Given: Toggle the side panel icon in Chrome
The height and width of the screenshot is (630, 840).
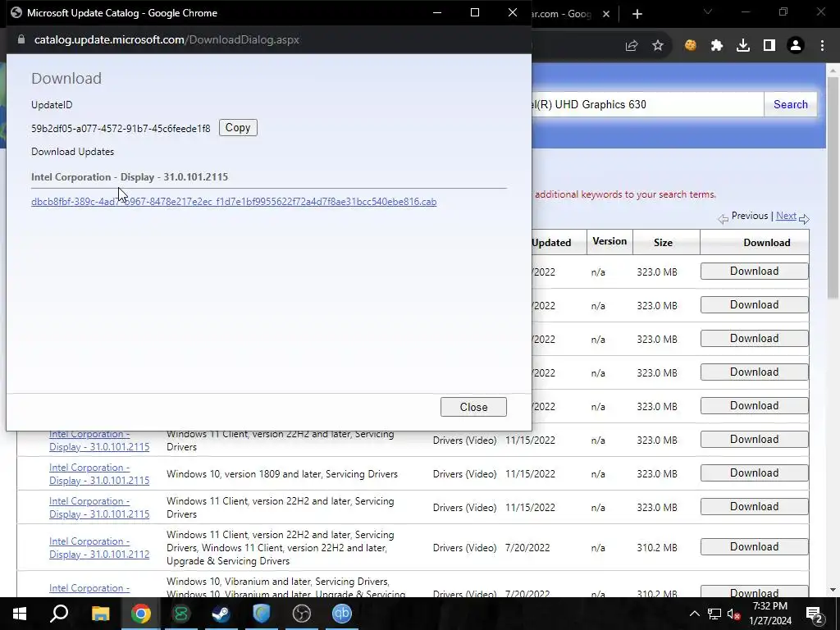Looking at the screenshot, I should coord(769,46).
